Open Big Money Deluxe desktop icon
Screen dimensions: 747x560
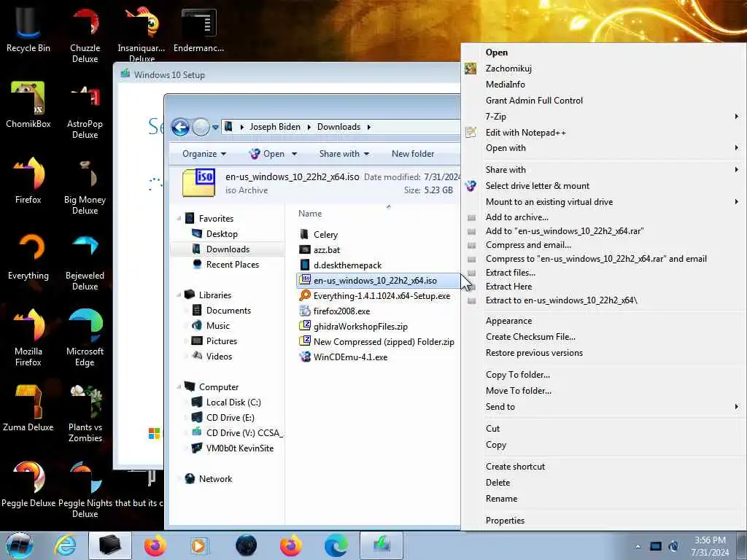pyautogui.click(x=85, y=187)
